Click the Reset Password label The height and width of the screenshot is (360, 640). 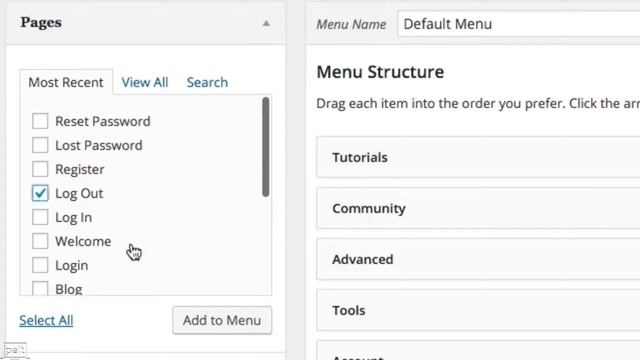tap(103, 121)
